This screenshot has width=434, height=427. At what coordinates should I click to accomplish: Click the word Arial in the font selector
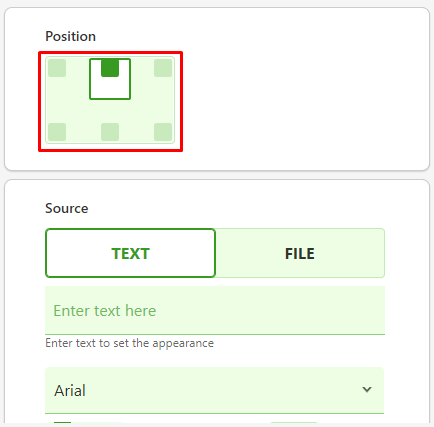[70, 390]
